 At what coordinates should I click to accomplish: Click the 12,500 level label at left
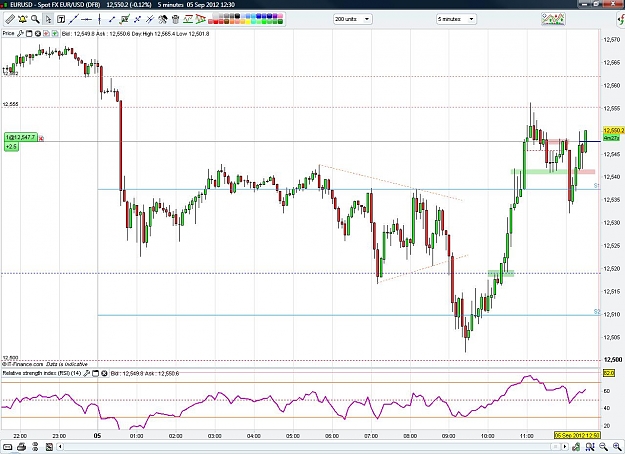[x=10, y=358]
